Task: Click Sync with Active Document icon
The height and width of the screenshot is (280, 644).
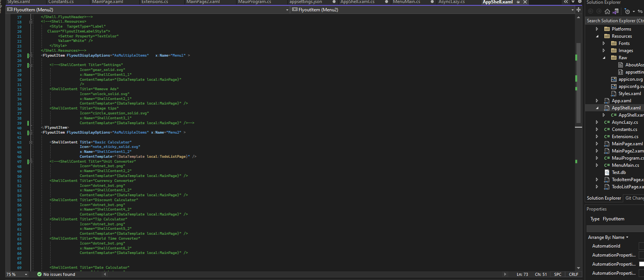Action: coord(640,11)
